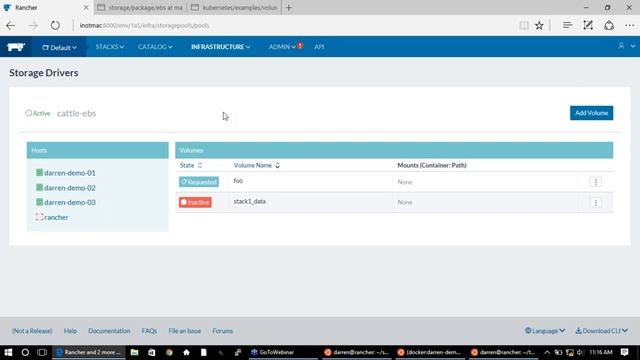Open the FAQs footer link
This screenshot has height=360, width=640.
149,331
